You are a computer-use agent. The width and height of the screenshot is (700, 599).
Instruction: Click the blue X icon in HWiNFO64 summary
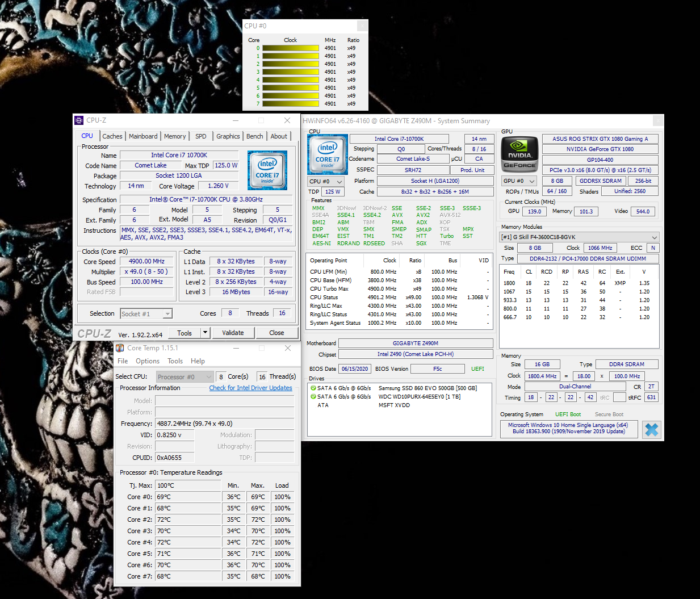coord(652,430)
